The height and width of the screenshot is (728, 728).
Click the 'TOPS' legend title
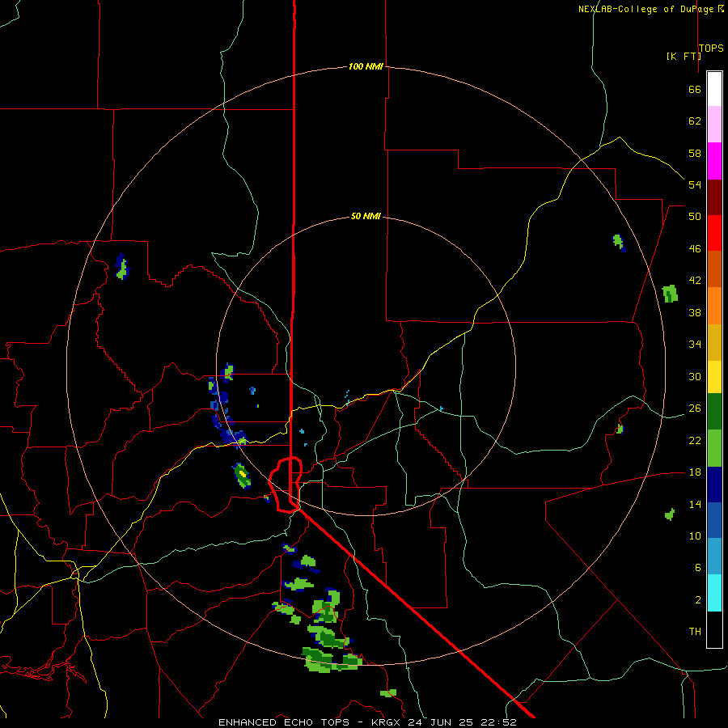(711, 48)
